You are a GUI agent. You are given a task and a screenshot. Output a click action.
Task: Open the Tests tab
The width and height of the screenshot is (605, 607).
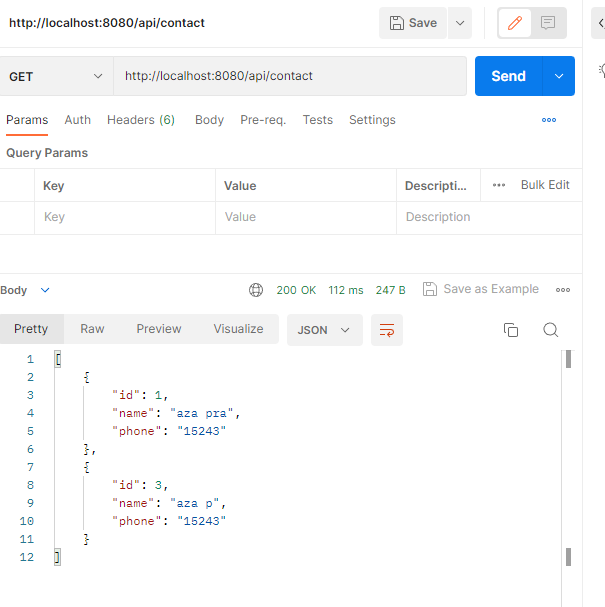pyautogui.click(x=317, y=120)
